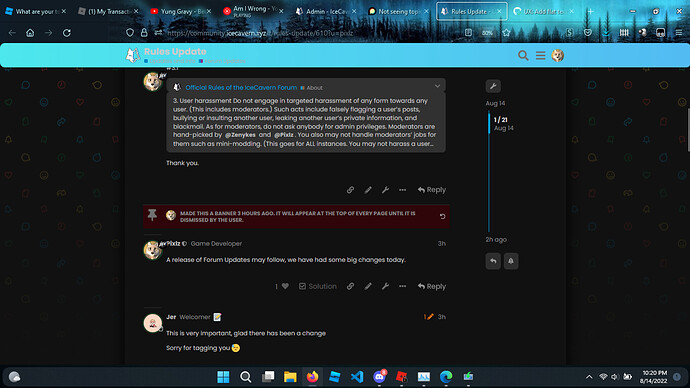Open Discord from taskbar
Image resolution: width=690 pixels, height=388 pixels.
point(379,377)
